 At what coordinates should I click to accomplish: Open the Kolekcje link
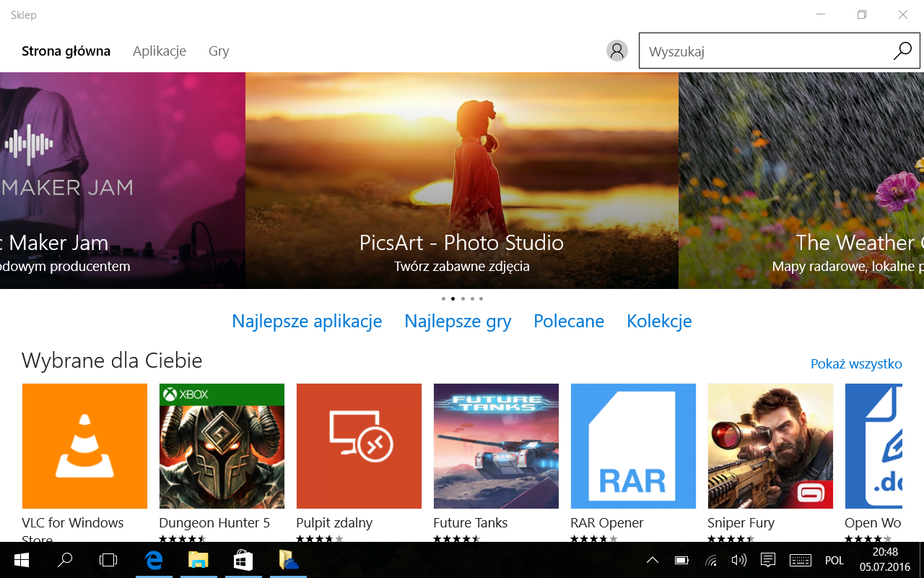pos(659,322)
